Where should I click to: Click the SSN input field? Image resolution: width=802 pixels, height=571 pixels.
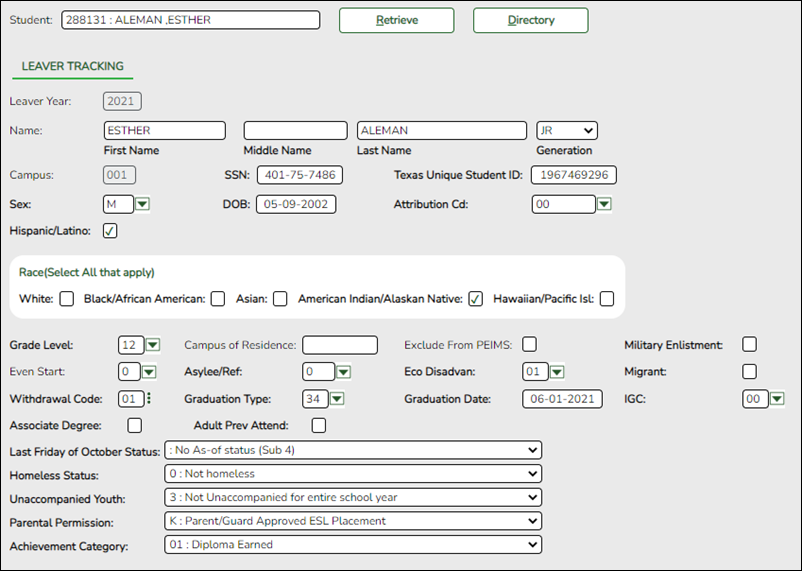click(300, 175)
